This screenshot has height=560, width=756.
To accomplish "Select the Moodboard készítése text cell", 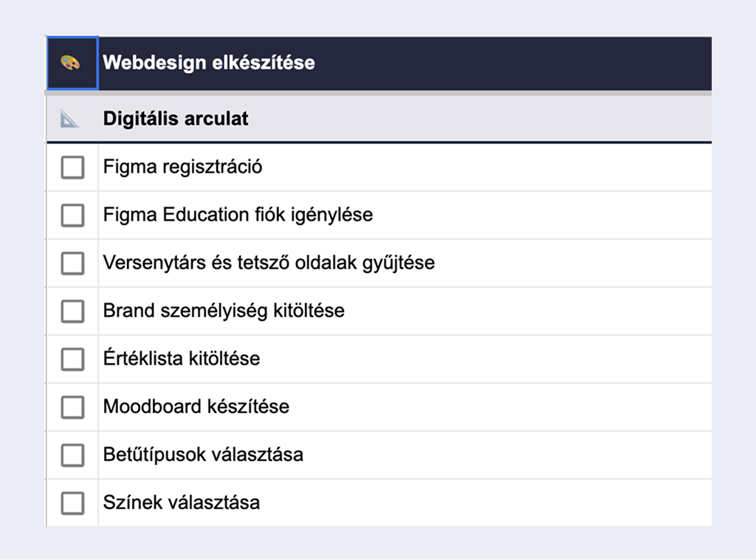I will (x=196, y=407).
